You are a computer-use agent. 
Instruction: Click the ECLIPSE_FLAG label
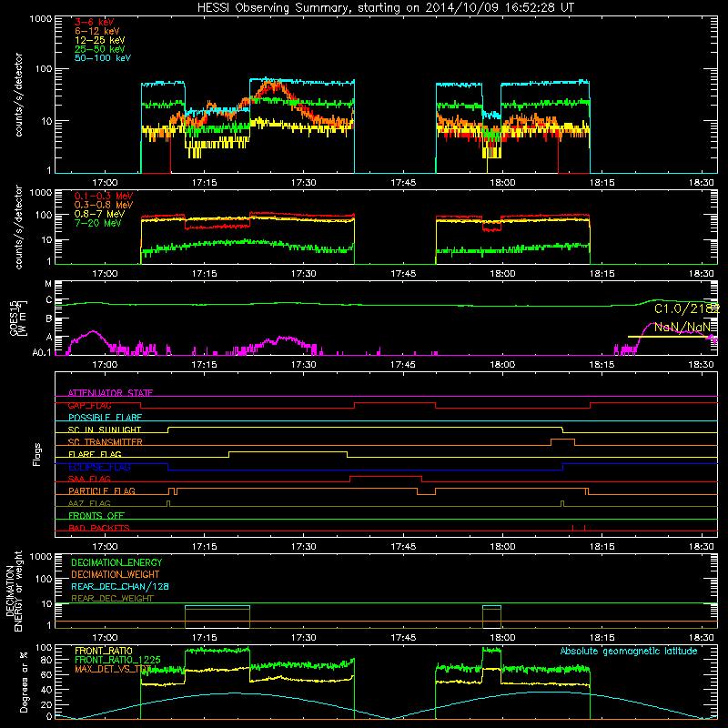tap(99, 467)
